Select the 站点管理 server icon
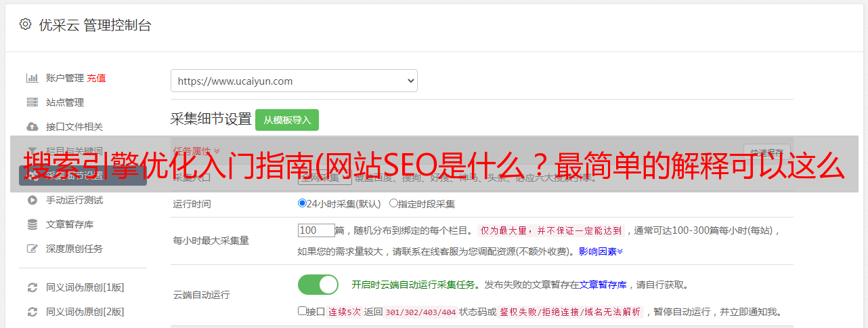 coord(32,102)
